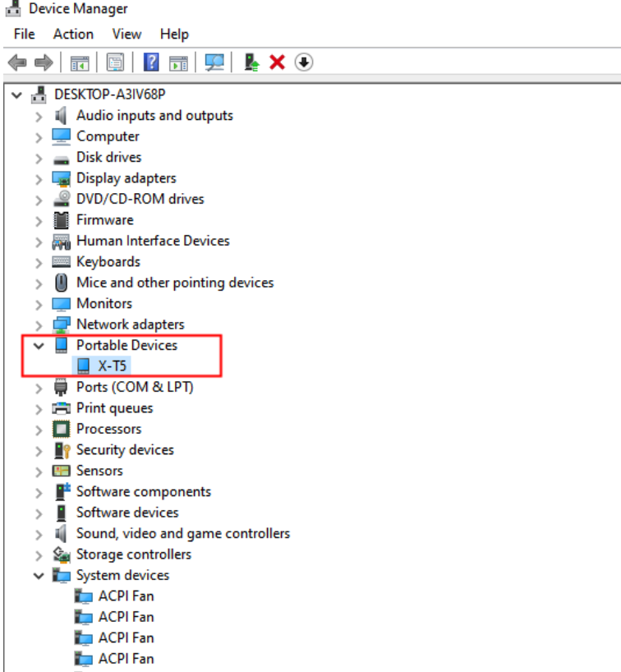Click Scan for hardware changes monitor icon
Screen dimensions: 621x672
click(x=214, y=62)
